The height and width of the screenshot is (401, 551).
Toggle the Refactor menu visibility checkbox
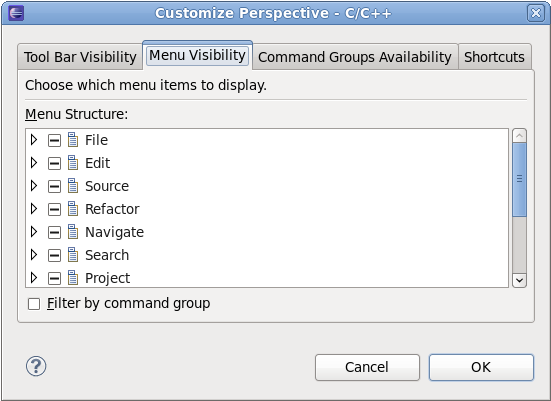(54, 209)
